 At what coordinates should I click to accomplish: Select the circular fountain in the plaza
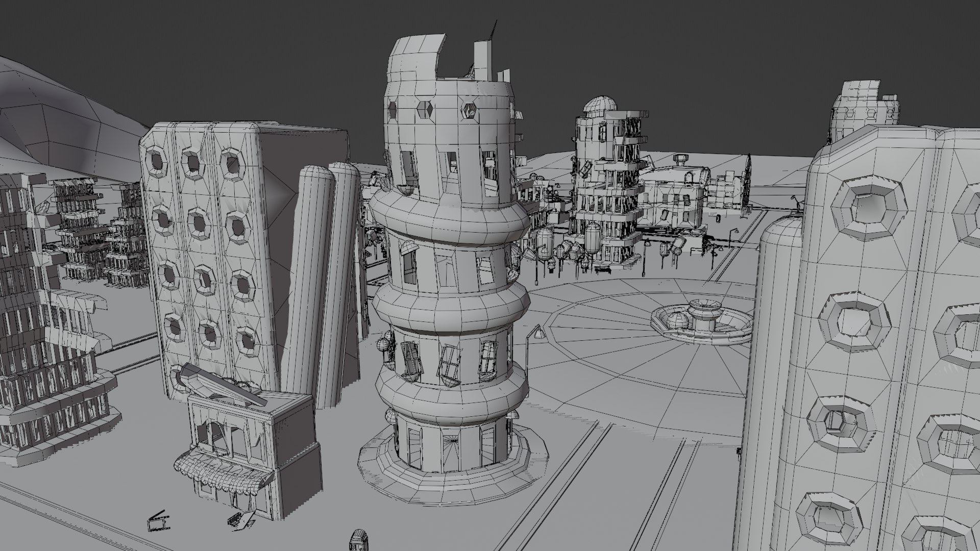[x=702, y=319]
